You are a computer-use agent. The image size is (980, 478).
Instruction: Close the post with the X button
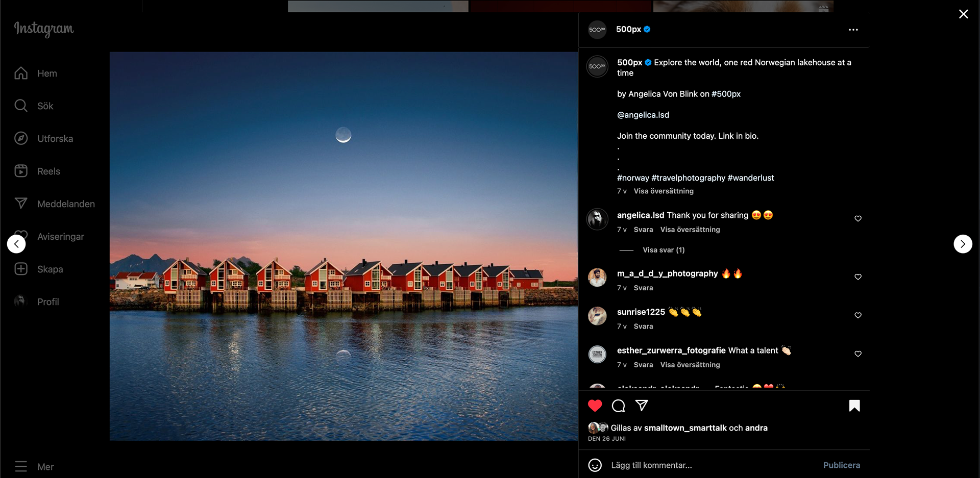pos(963,14)
